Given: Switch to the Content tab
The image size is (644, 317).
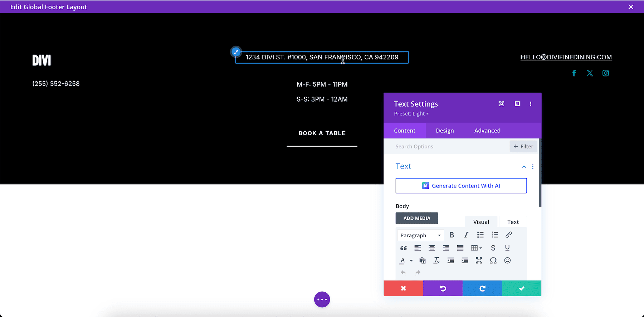Looking at the screenshot, I should [x=405, y=131].
